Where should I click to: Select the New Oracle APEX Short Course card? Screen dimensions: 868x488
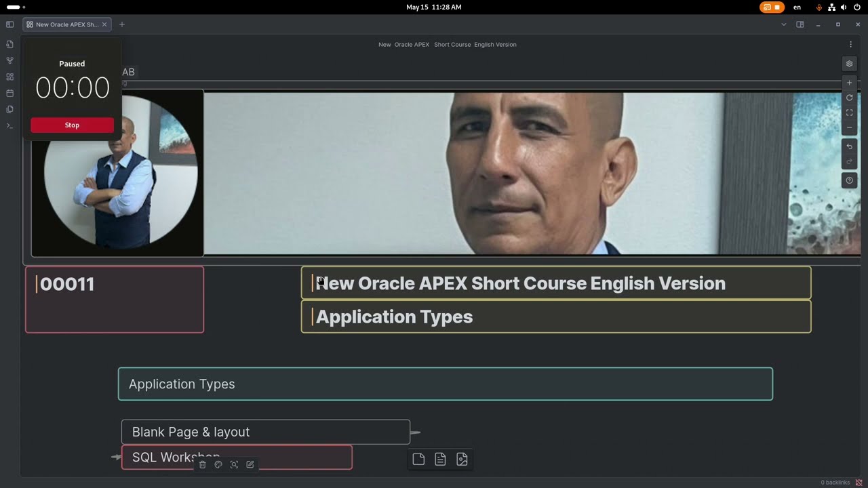pos(556,283)
